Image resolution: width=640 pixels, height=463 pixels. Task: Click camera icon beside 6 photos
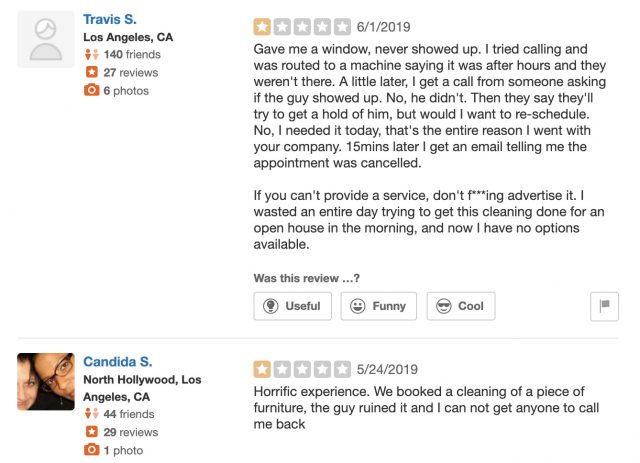(91, 91)
